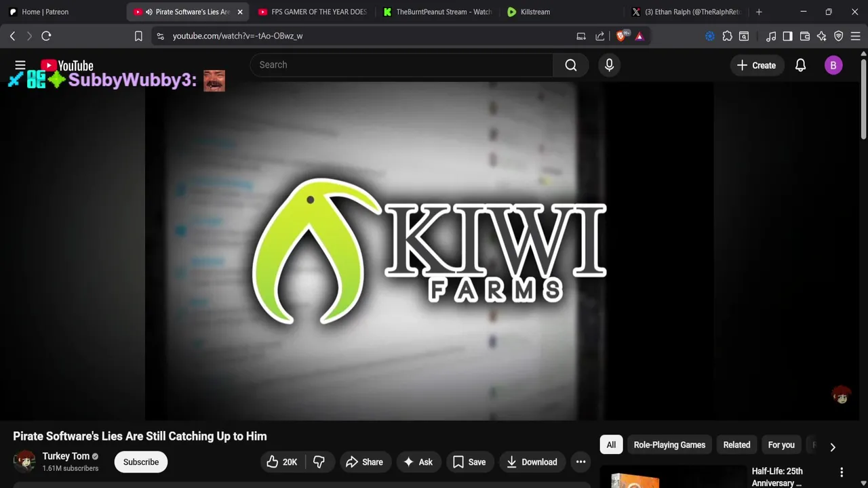Open account menu avatar B
Viewport: 868px width, 488px height.
[x=833, y=65]
